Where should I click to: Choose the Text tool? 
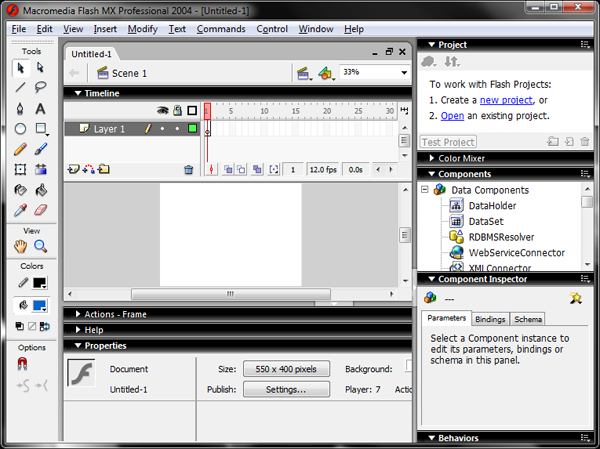(x=41, y=108)
